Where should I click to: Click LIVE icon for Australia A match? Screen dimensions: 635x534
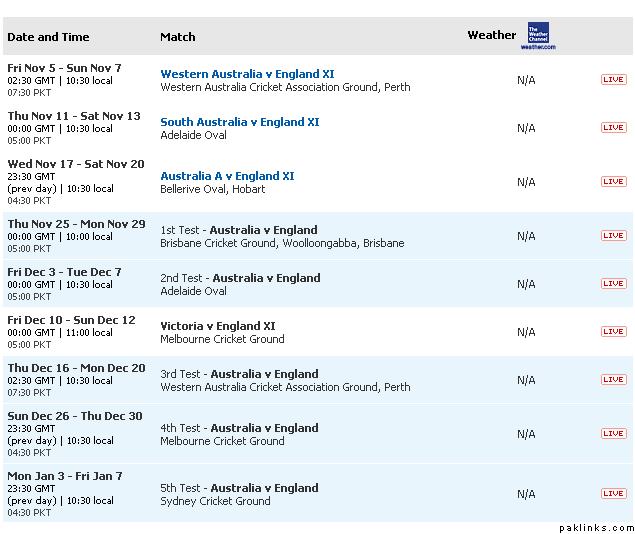pos(613,182)
